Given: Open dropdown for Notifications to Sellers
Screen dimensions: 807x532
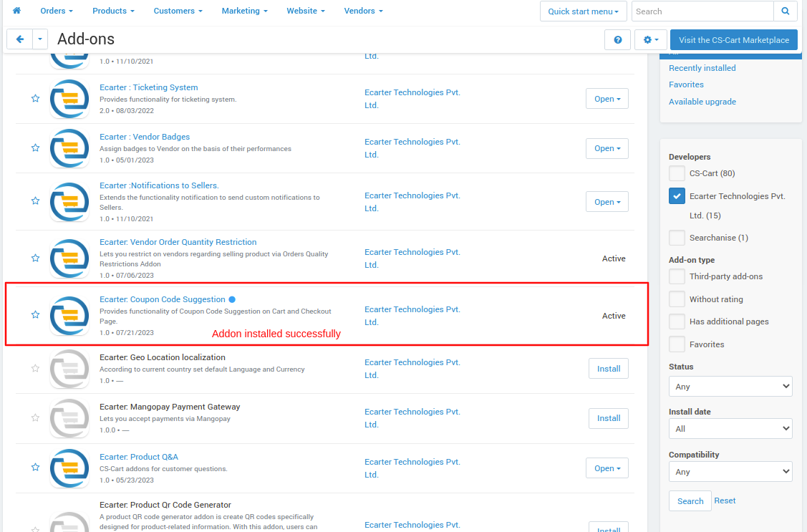Looking at the screenshot, I should 607,202.
